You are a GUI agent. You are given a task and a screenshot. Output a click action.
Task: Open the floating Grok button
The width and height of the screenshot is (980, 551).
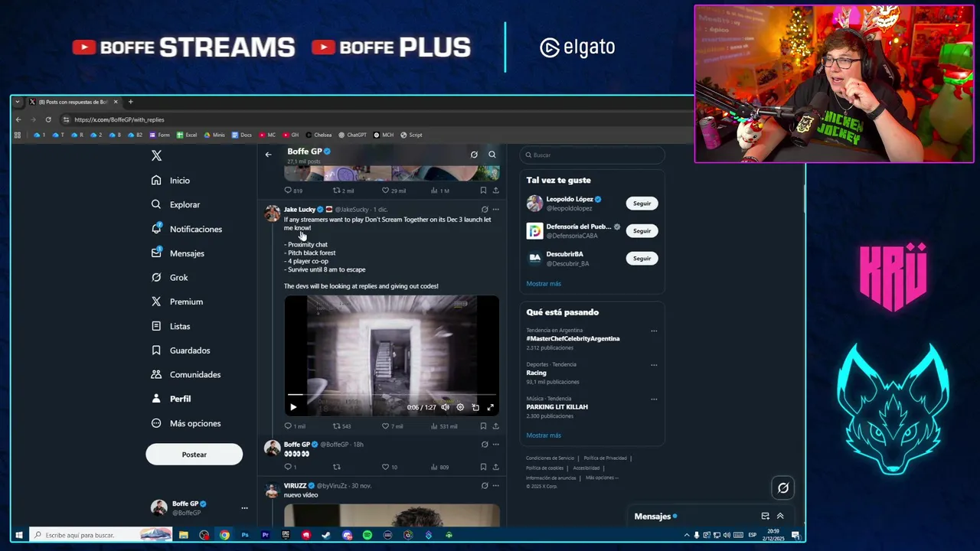[x=782, y=488]
